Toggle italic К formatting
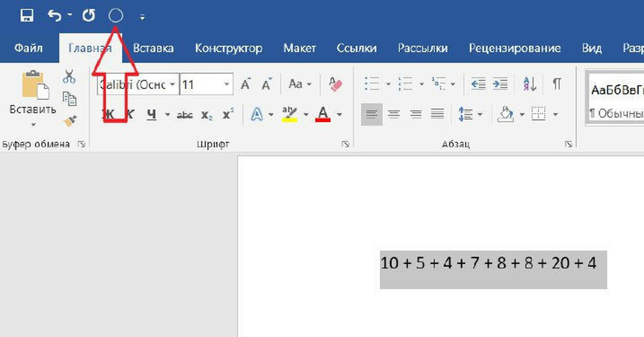Viewport: 644px width, 337px height. [x=130, y=114]
